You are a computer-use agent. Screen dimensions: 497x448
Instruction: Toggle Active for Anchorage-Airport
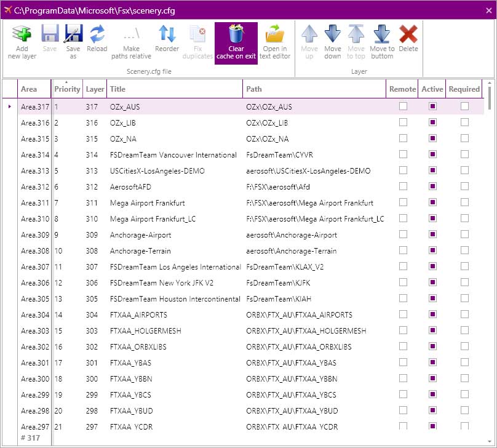[x=432, y=234]
